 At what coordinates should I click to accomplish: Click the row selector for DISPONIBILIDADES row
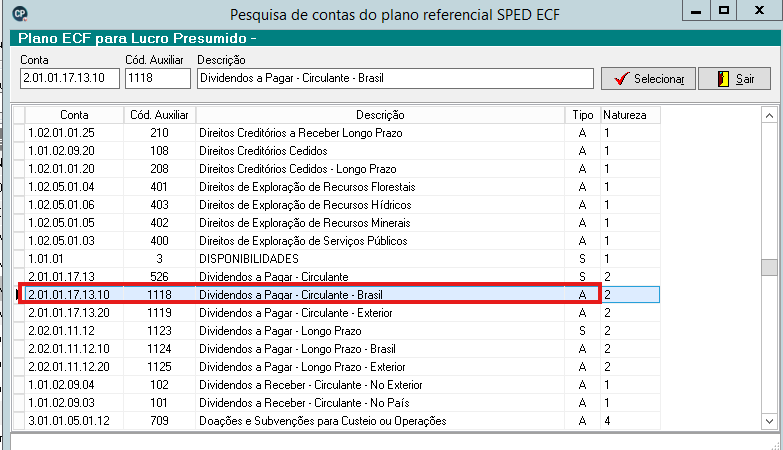pyautogui.click(x=18, y=259)
